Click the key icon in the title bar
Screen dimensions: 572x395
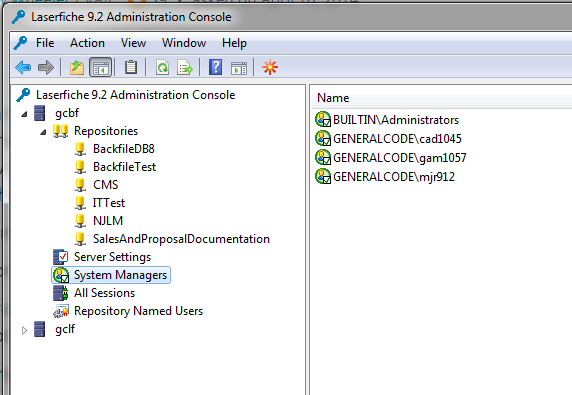tap(18, 17)
